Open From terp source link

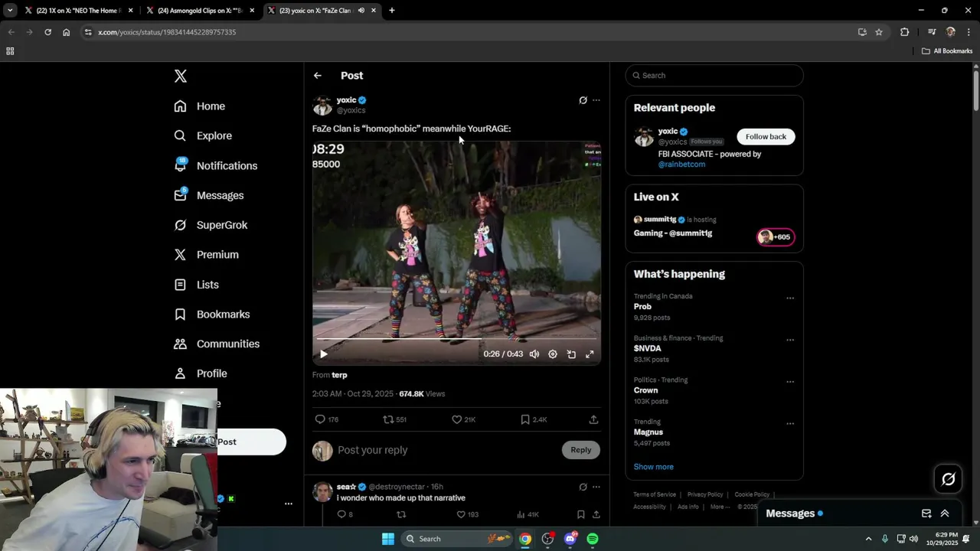pos(339,375)
